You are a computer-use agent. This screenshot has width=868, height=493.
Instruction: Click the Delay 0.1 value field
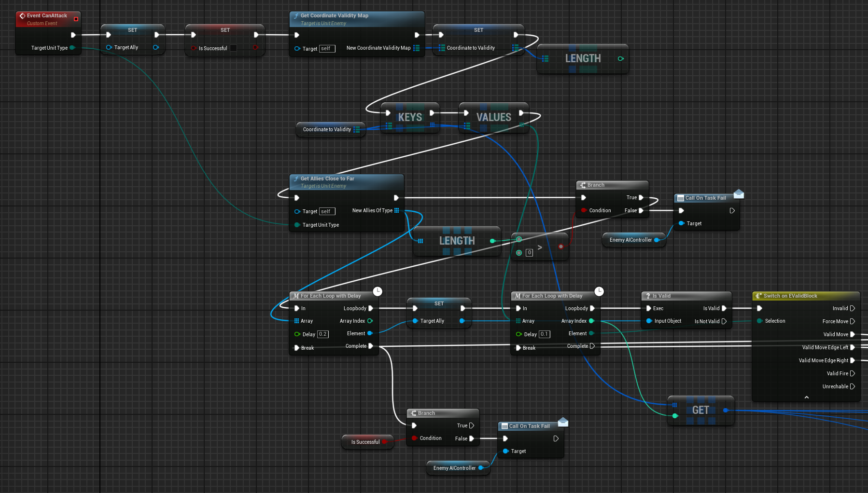point(544,334)
